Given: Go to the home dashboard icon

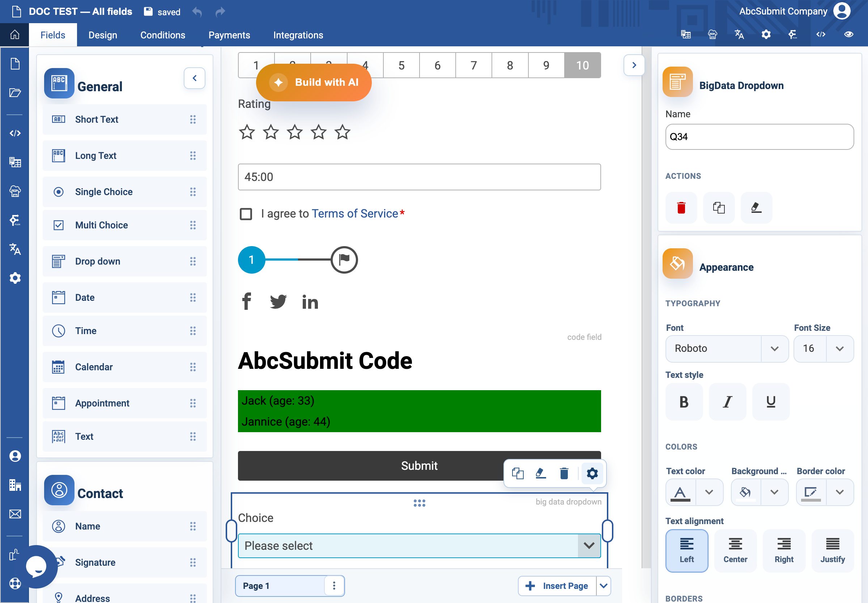Looking at the screenshot, I should [x=15, y=35].
